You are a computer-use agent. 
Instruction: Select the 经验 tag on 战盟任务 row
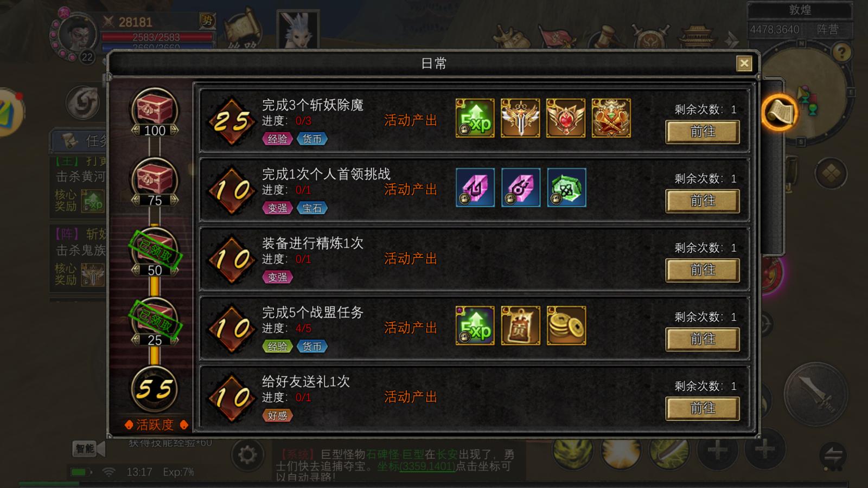tap(278, 346)
